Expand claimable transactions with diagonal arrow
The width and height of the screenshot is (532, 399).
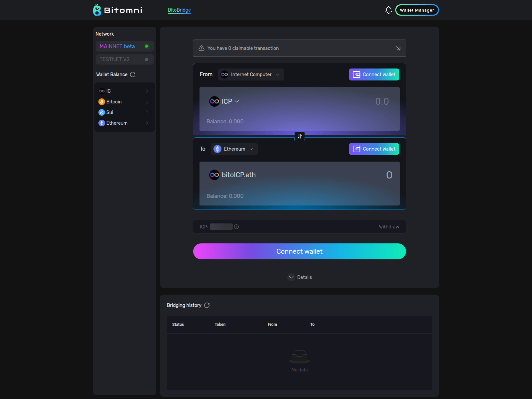(398, 48)
